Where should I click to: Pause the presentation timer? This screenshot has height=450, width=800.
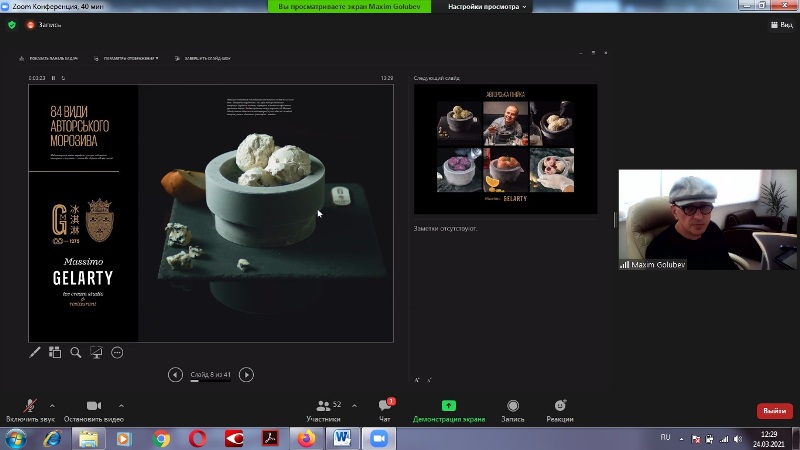[x=54, y=77]
